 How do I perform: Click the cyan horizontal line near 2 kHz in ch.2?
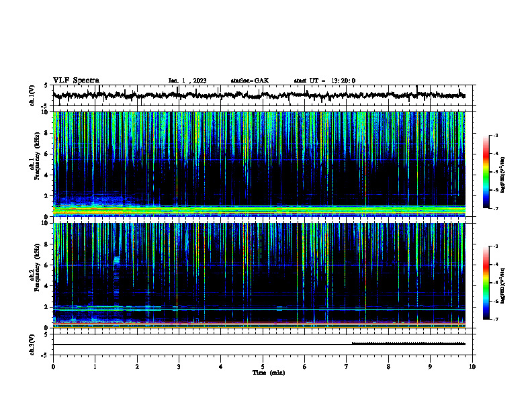259,310
